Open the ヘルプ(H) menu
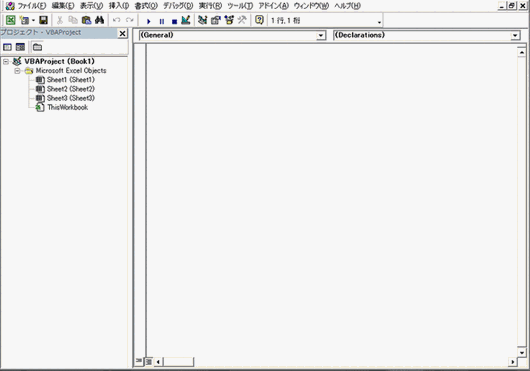Screen dimensions: 530x371 click(x=347, y=6)
